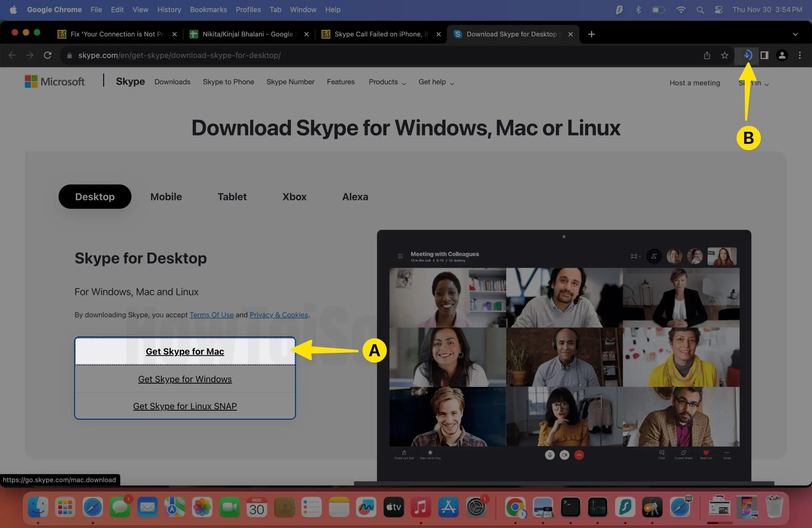812x528 pixels.
Task: Switch to the Mobile tab
Action: (166, 197)
